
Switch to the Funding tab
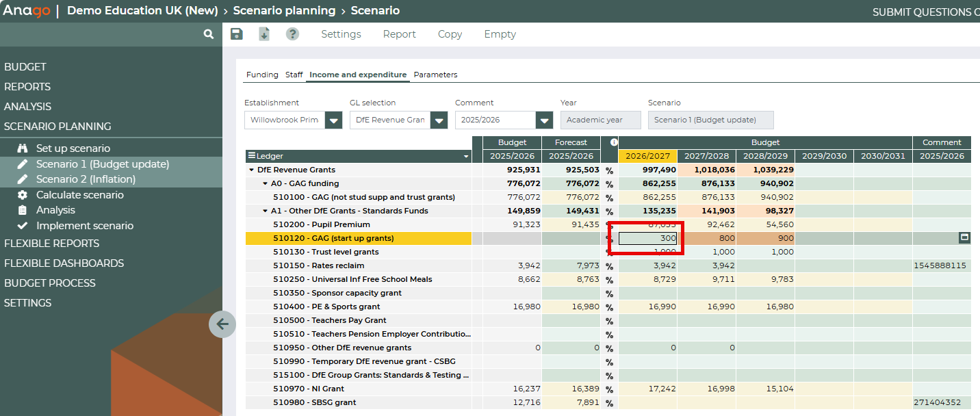[x=262, y=75]
